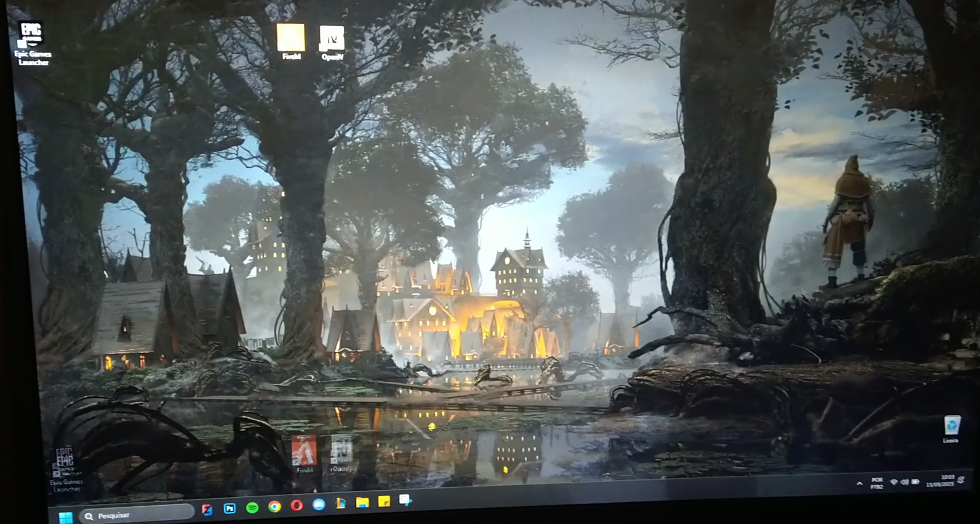Click the volume speaker tray icon

tap(904, 482)
